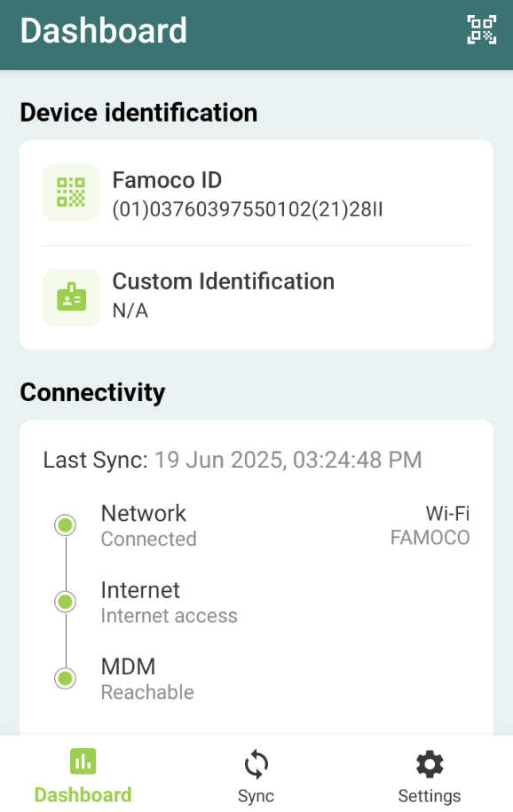Tap the Sync arrows icon
This screenshot has width=513, height=812.
click(x=256, y=764)
